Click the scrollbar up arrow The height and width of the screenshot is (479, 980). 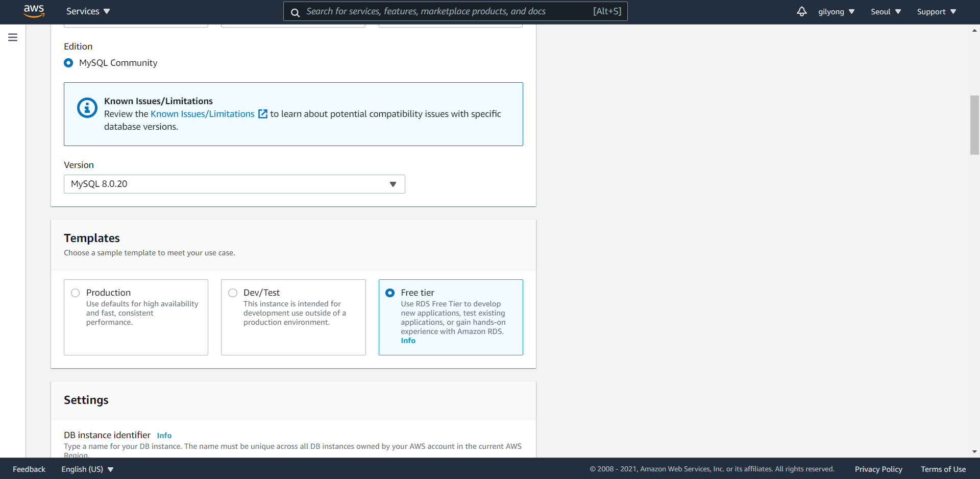click(x=975, y=31)
